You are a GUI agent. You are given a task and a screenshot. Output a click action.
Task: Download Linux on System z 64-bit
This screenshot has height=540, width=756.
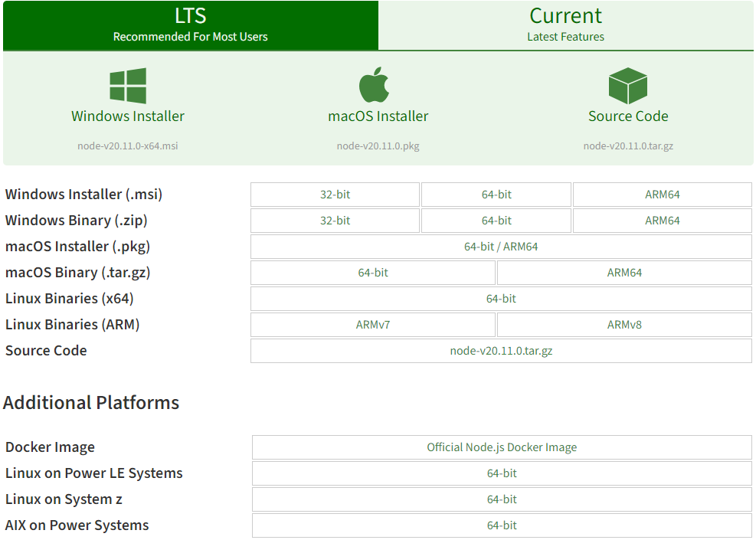coord(502,499)
